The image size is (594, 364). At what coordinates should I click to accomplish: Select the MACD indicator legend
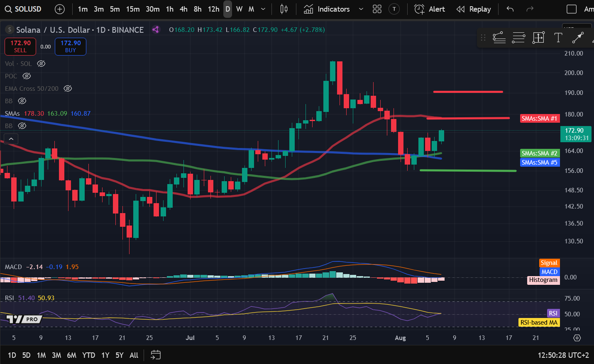click(13, 267)
